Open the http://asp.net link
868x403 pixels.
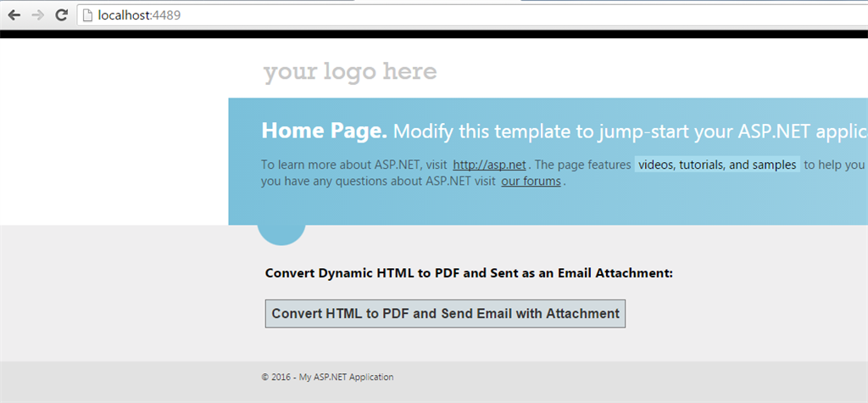489,165
